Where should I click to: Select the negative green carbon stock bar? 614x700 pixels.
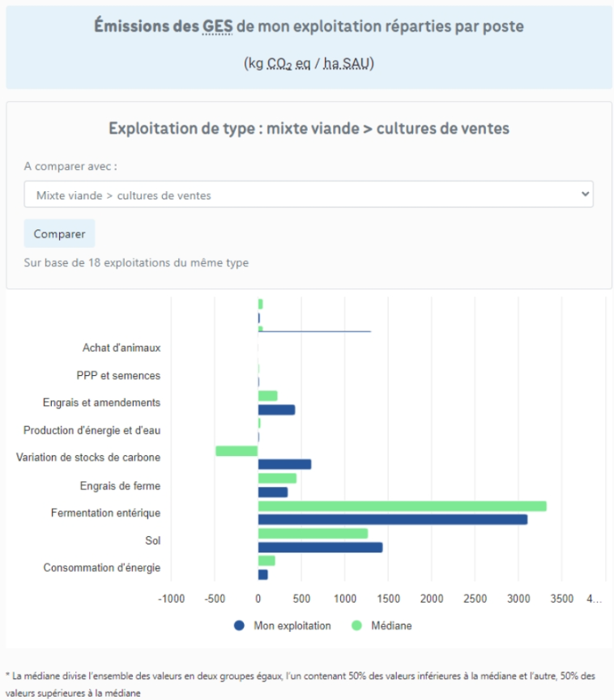point(237,450)
